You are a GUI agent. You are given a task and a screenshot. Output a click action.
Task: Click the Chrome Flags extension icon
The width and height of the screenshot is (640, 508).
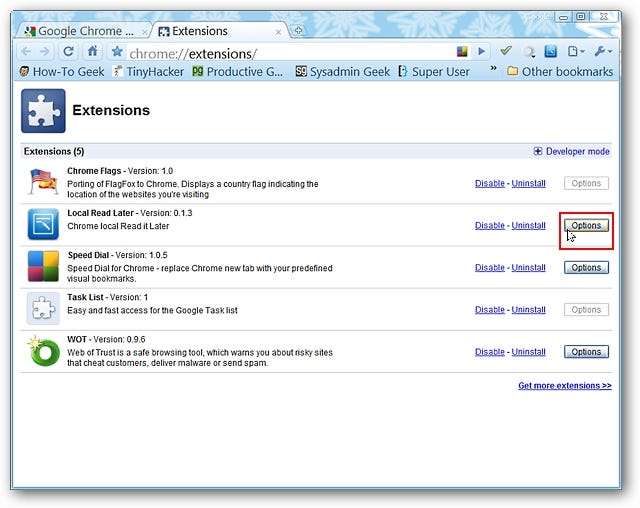click(x=43, y=182)
